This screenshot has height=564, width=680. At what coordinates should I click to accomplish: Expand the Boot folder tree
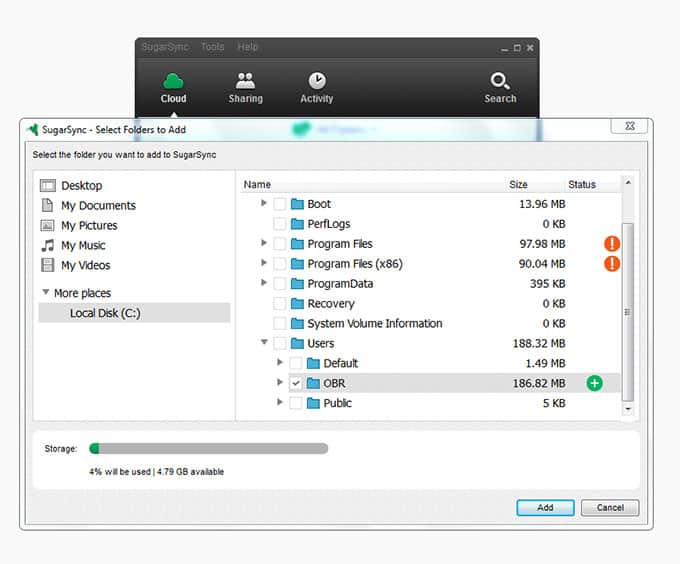[x=264, y=203]
